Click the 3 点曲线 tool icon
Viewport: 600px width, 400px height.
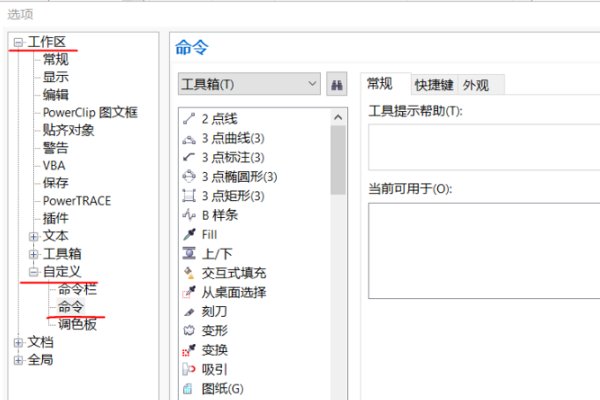click(189, 138)
